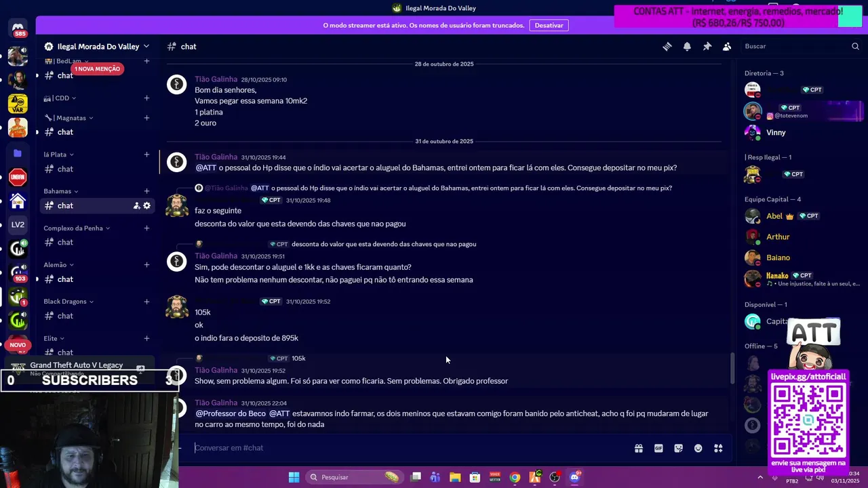Open member Baiano in member list

pyautogui.click(x=802, y=258)
